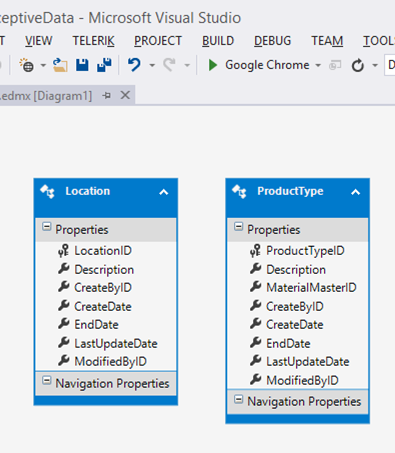Open the dropdown arrow next to Refresh icon
The width and height of the screenshot is (395, 453).
(x=375, y=65)
